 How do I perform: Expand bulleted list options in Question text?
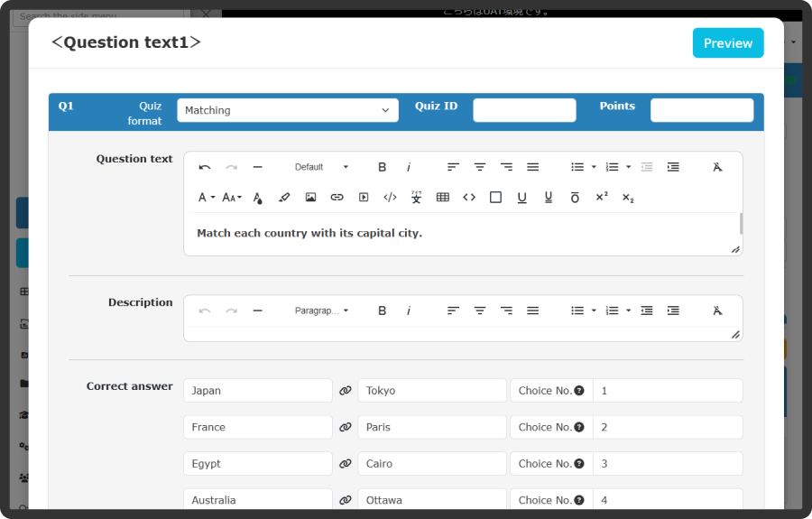point(594,167)
